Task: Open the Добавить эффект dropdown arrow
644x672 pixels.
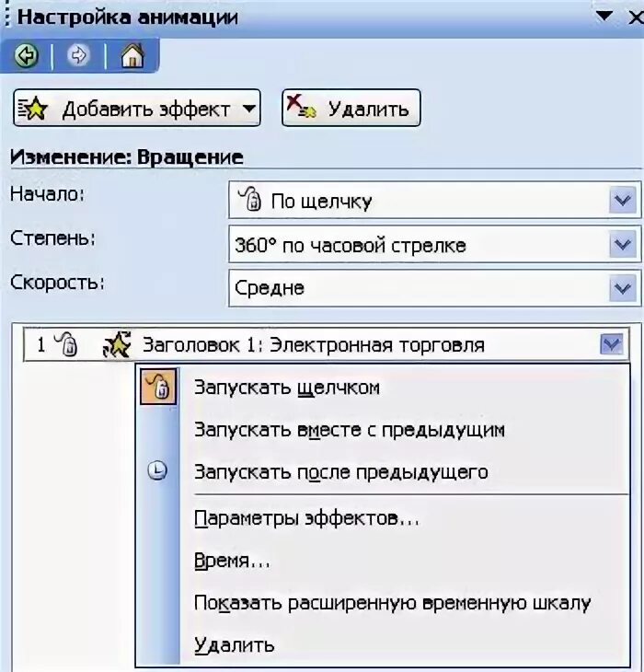Action: (x=248, y=109)
